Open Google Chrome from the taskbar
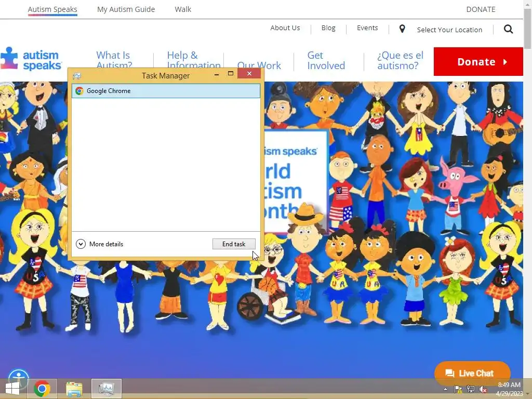The image size is (532, 399). (42, 389)
